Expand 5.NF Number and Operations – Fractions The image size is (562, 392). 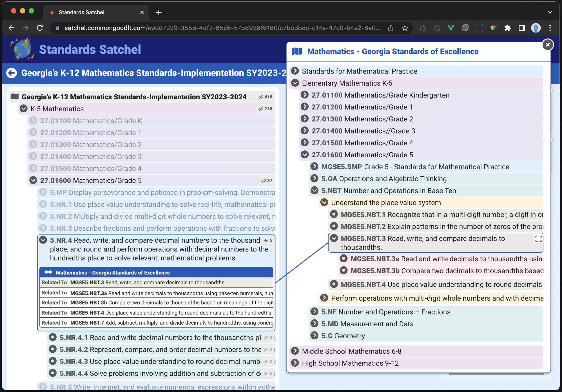314,312
